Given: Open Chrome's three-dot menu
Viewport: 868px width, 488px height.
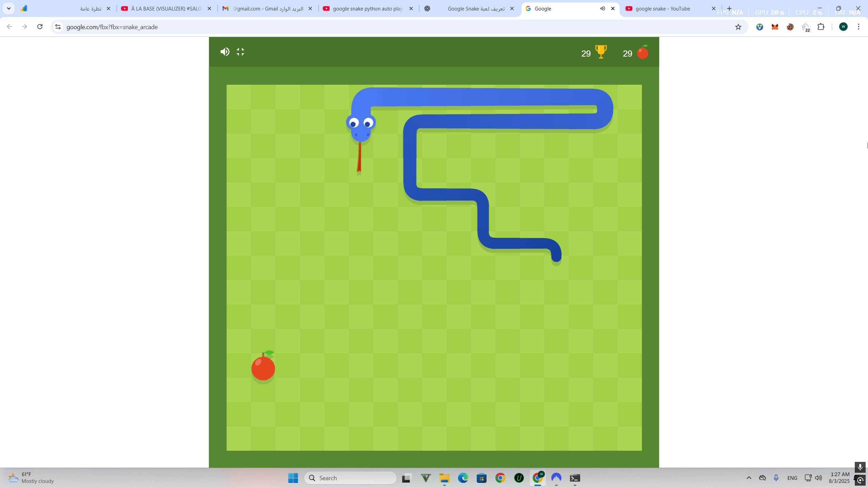Looking at the screenshot, I should 859,27.
